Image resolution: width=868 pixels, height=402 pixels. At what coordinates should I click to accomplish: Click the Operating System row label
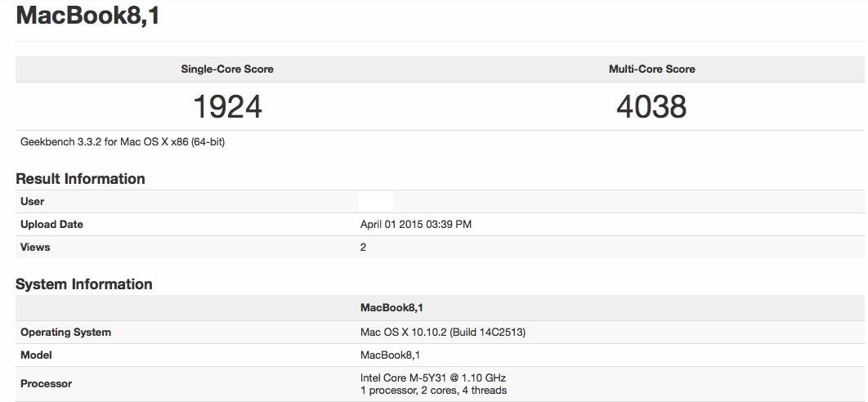tap(65, 333)
